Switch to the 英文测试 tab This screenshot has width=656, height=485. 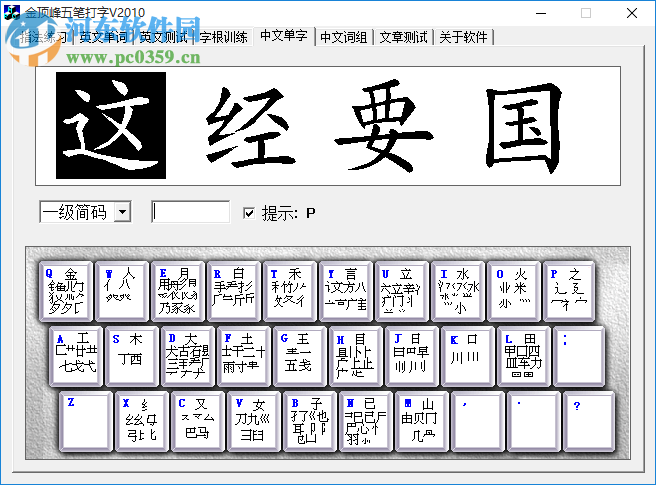coord(164,37)
